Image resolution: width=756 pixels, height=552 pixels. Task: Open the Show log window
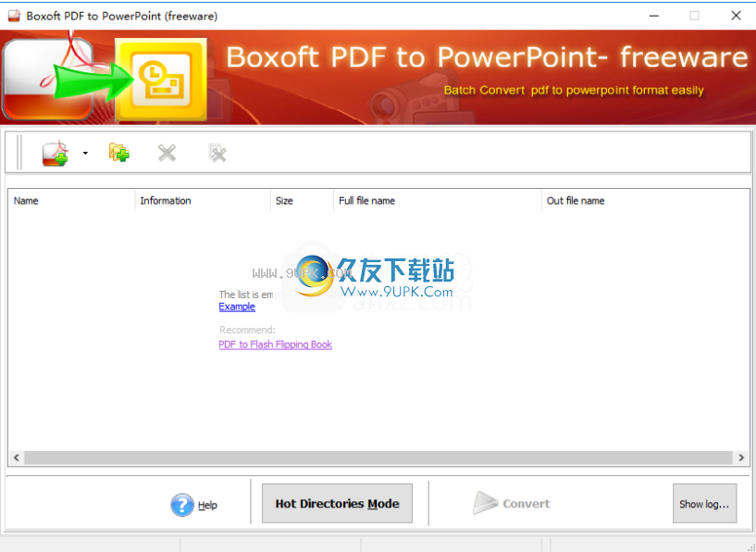click(x=704, y=503)
